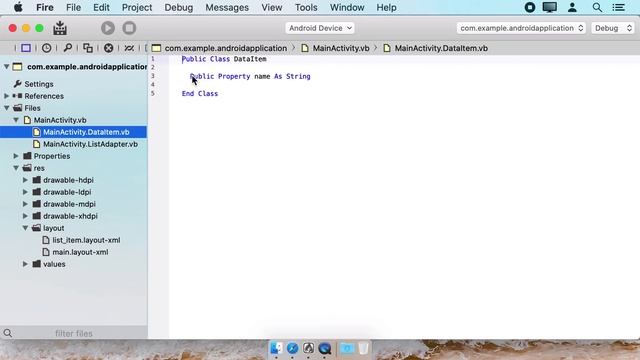The image size is (640, 360).
Task: Collapse the layout folder
Action: [x=25, y=228]
